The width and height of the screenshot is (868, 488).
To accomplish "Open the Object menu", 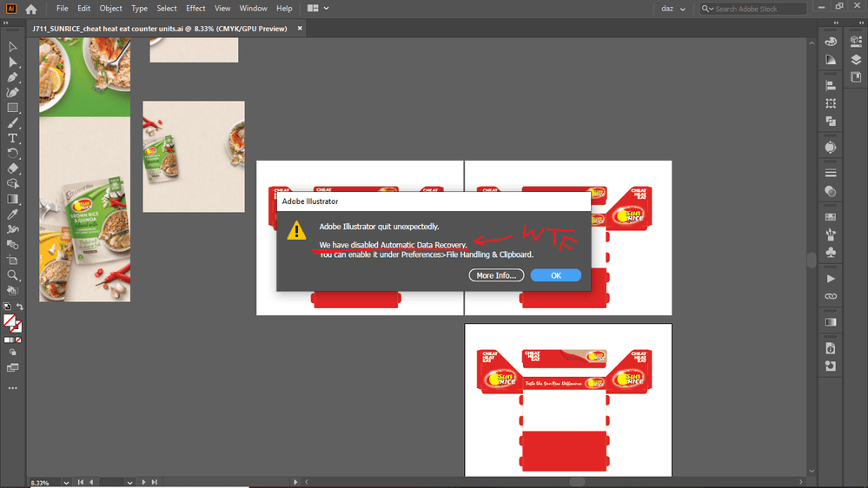I will pos(110,9).
